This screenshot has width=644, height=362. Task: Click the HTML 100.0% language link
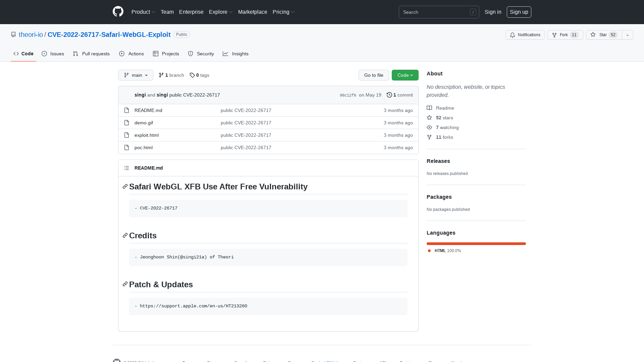pyautogui.click(x=444, y=251)
